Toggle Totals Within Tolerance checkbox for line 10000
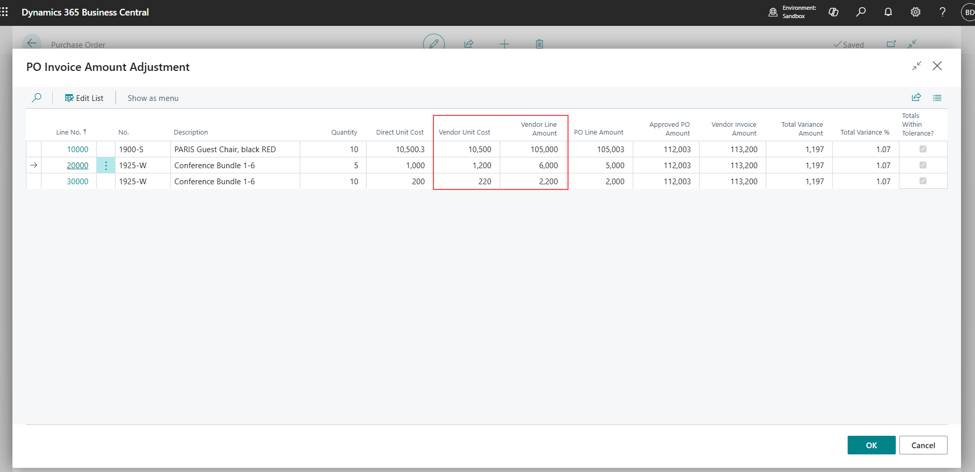Screen dimensions: 975x472 point(923,149)
